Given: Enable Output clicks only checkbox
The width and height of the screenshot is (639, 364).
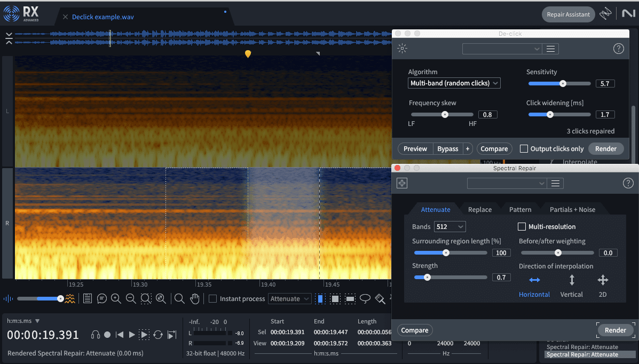Looking at the screenshot, I should (x=524, y=149).
